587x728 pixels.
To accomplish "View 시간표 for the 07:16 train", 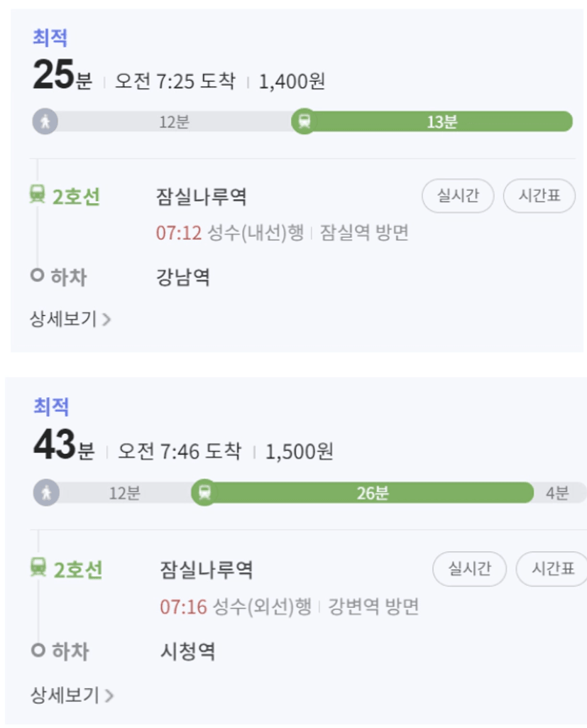I will click(550, 569).
